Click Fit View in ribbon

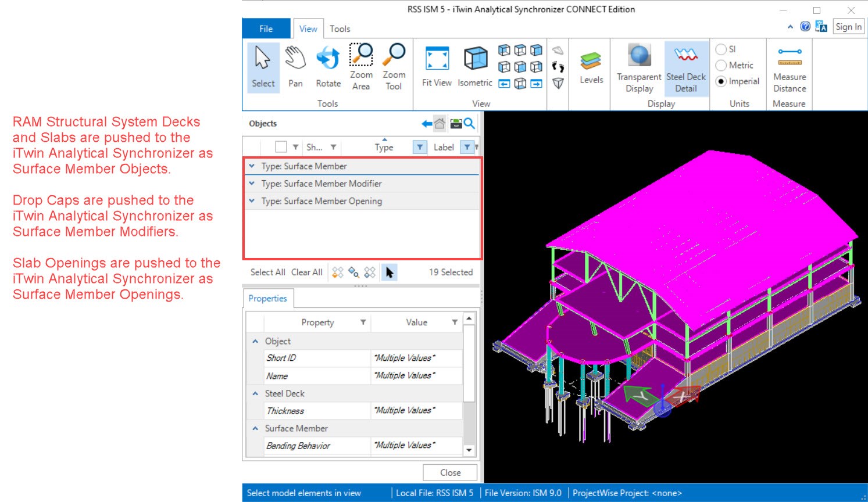pos(437,67)
